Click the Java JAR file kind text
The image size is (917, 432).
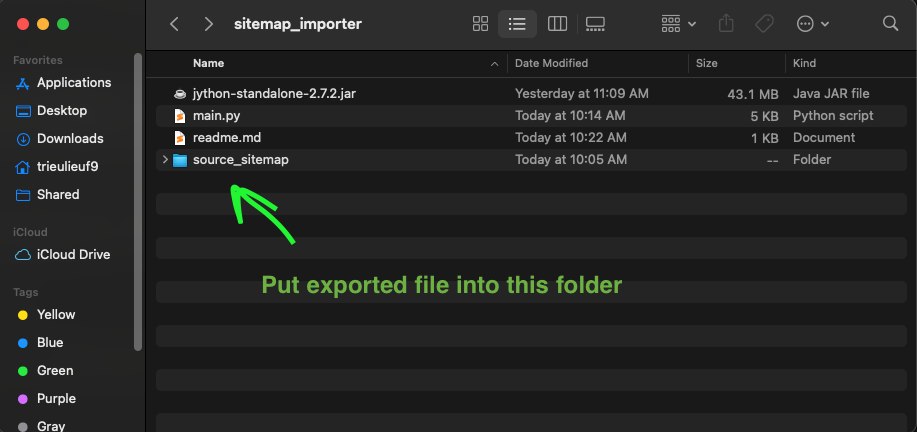[831, 94]
